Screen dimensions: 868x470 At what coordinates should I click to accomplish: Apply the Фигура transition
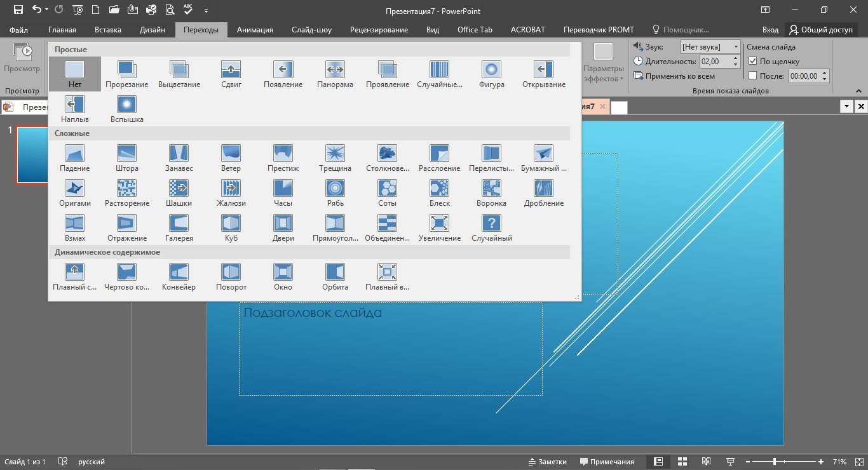click(492, 74)
